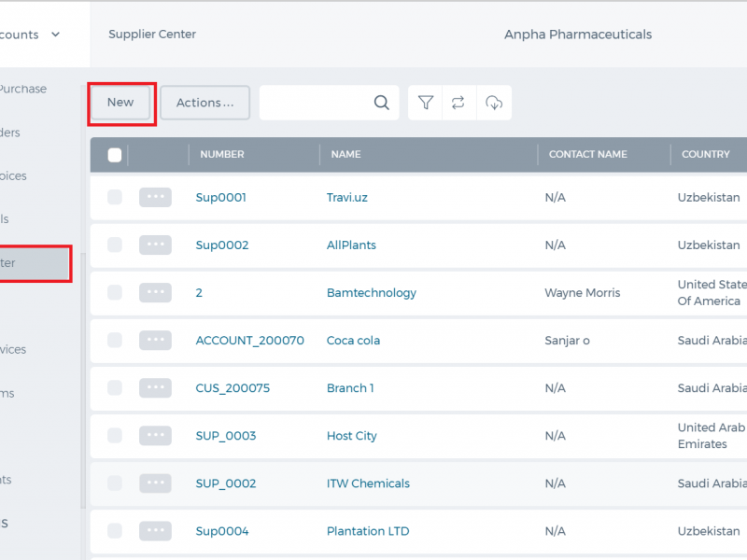Open supplier number ACCOUNT_200070
The width and height of the screenshot is (747, 560).
coord(249,341)
